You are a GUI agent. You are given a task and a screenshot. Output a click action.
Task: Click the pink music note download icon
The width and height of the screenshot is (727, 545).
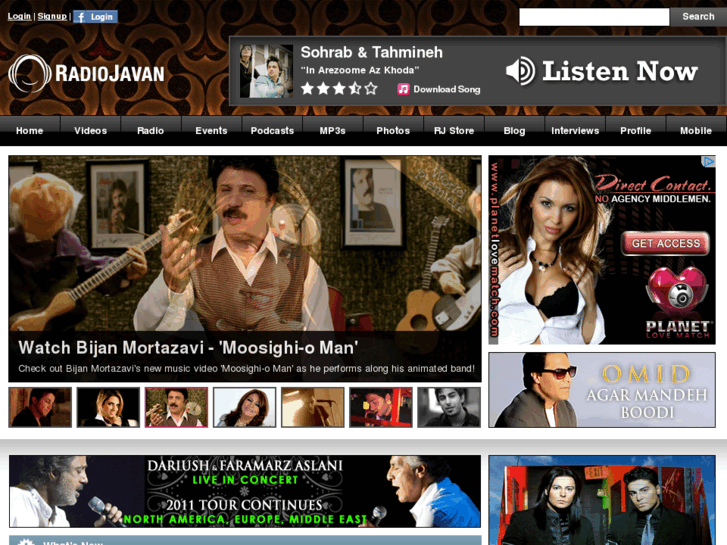[403, 89]
